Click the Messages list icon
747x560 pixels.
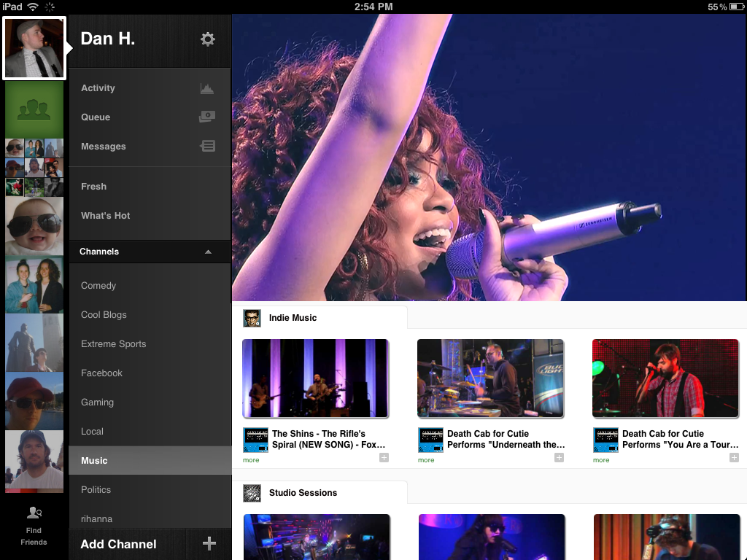[x=208, y=146]
